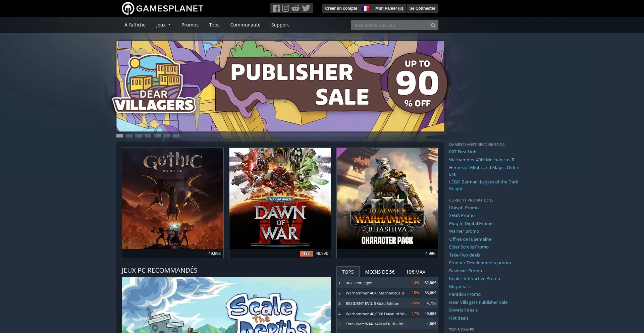Open Dovetail deals link
Image resolution: width=644 pixels, height=333 pixels.
click(463, 310)
